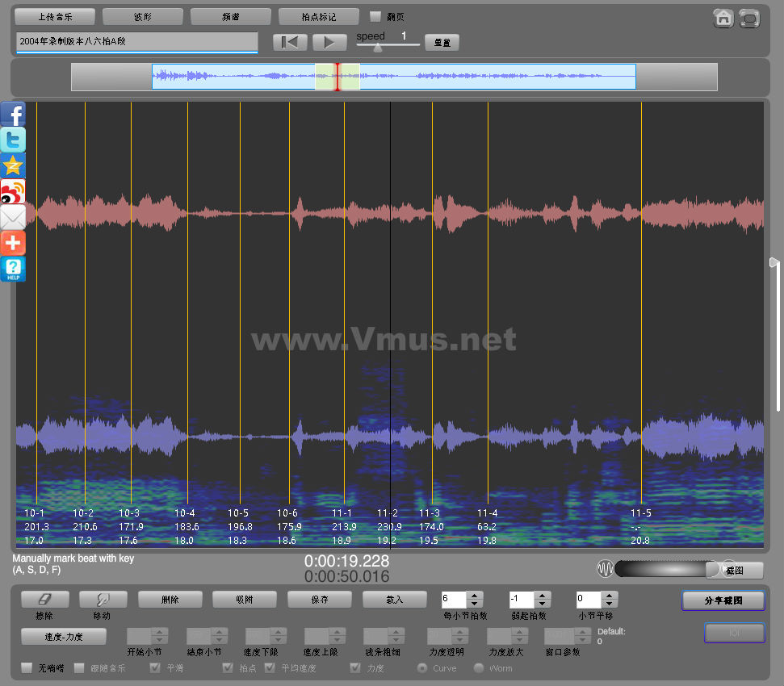Check the 跟随音乐 follow music checkbox

79,668
